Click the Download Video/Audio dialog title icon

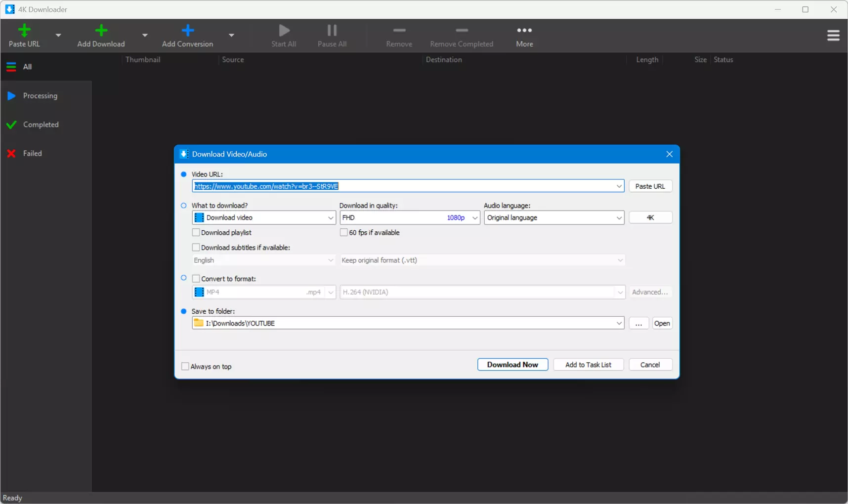(184, 154)
